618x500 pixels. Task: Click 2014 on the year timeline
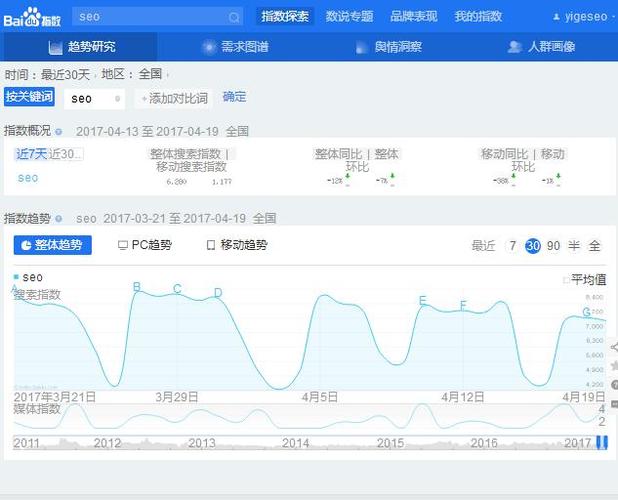pyautogui.click(x=295, y=443)
